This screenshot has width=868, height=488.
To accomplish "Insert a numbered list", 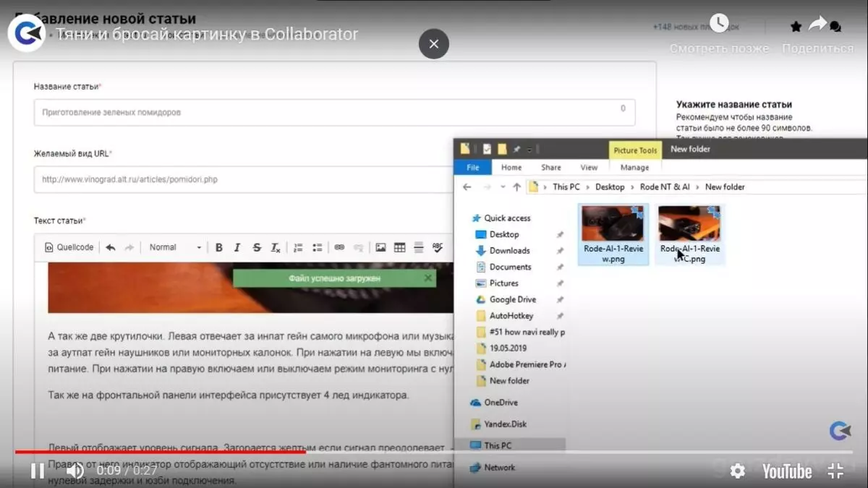I will (298, 247).
